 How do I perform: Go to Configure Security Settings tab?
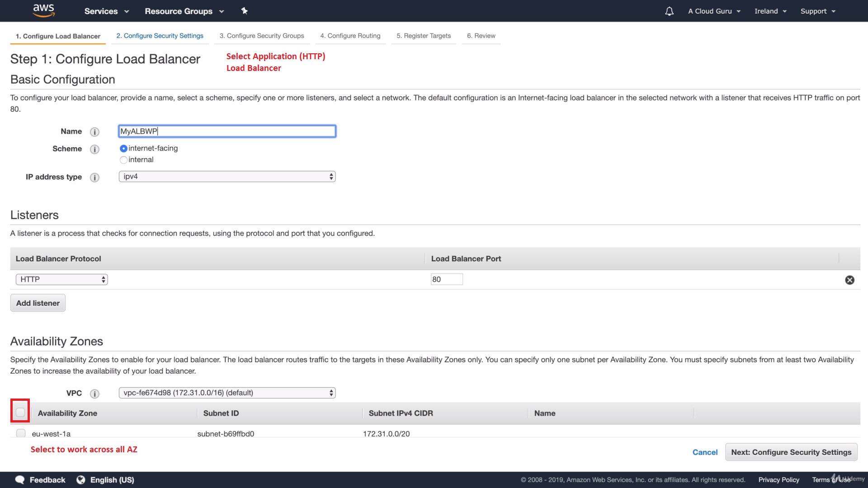point(160,36)
